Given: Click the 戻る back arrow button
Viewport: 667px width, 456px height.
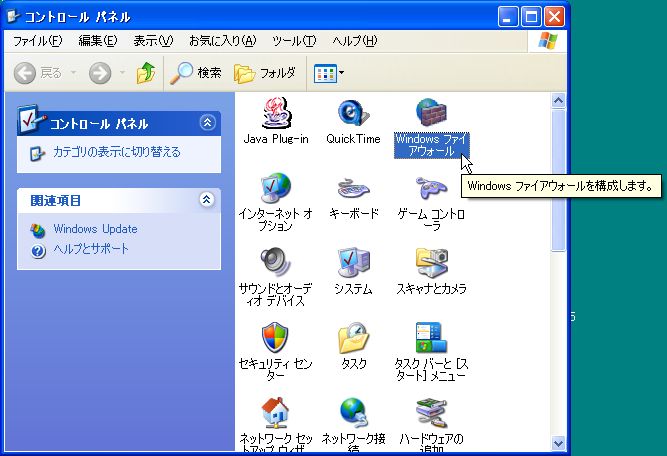Looking at the screenshot, I should 37,73.
